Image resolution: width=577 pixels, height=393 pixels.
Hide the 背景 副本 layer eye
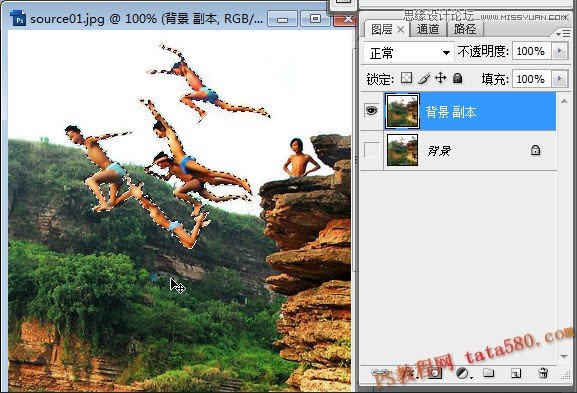[371, 110]
